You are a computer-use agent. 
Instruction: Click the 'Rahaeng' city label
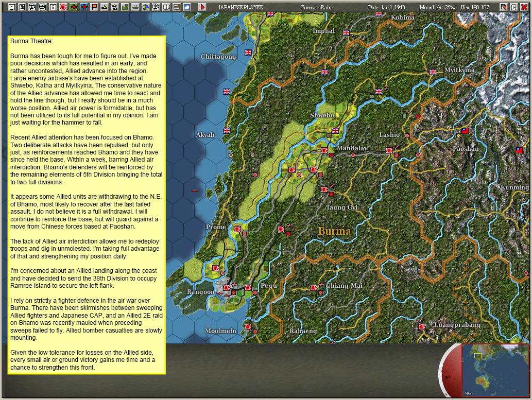303,331
